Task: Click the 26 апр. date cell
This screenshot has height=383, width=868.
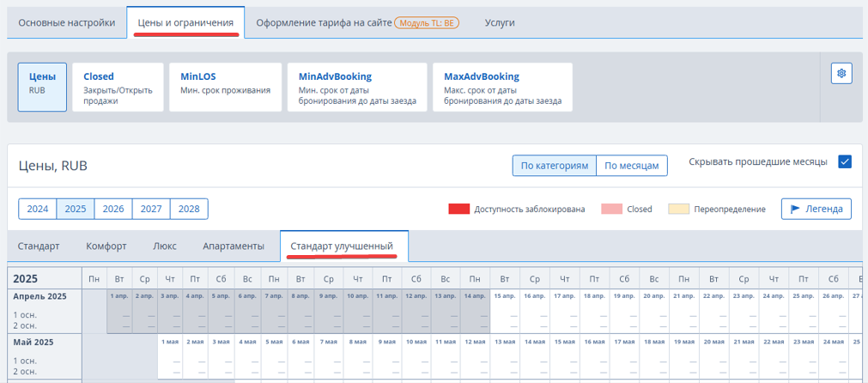Action: (x=834, y=311)
